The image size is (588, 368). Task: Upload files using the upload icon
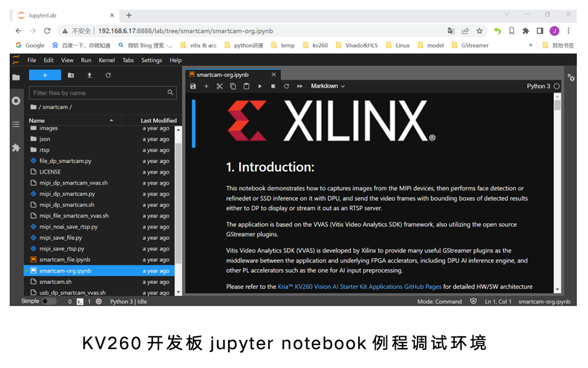[x=88, y=75]
